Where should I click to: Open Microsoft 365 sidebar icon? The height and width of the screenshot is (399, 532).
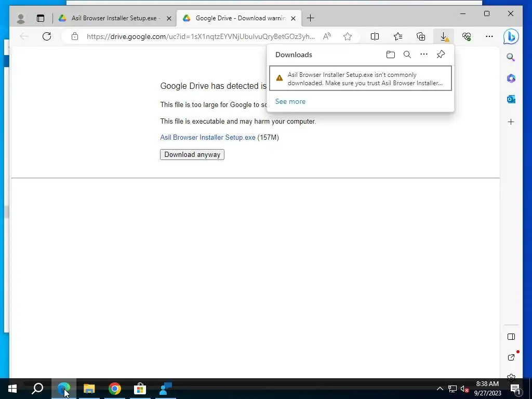click(x=511, y=78)
